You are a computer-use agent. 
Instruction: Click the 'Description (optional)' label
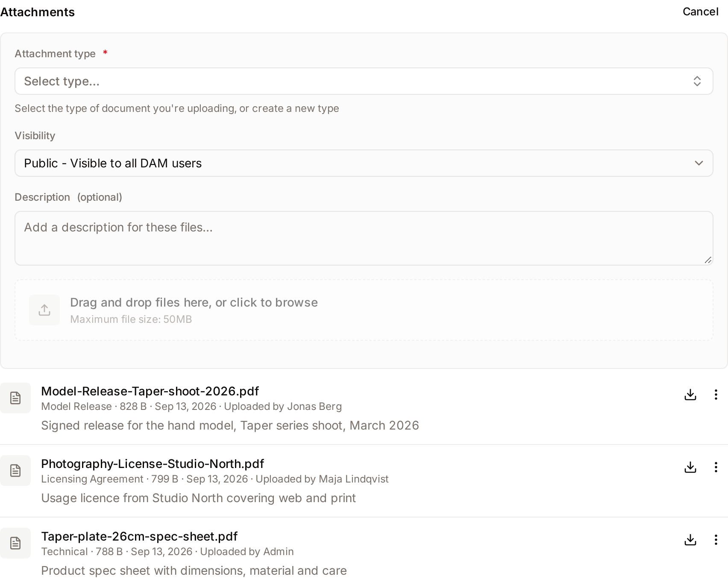click(x=68, y=197)
